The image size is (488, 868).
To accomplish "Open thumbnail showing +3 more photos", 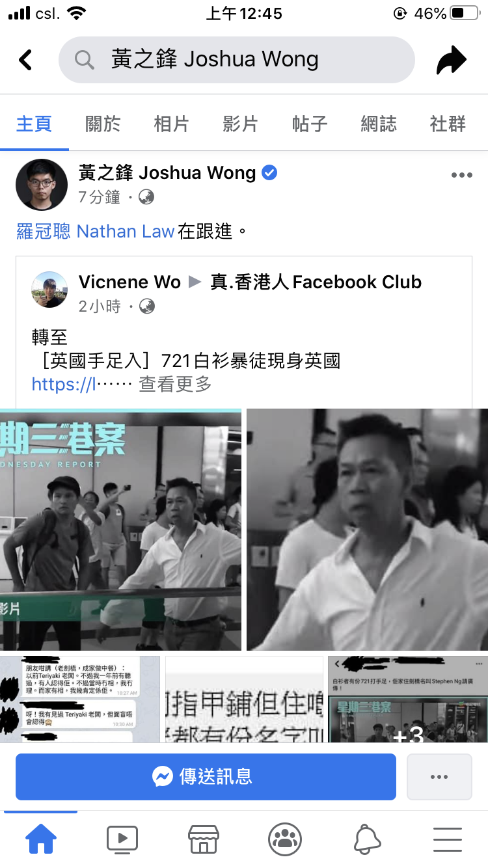I will coord(408,699).
